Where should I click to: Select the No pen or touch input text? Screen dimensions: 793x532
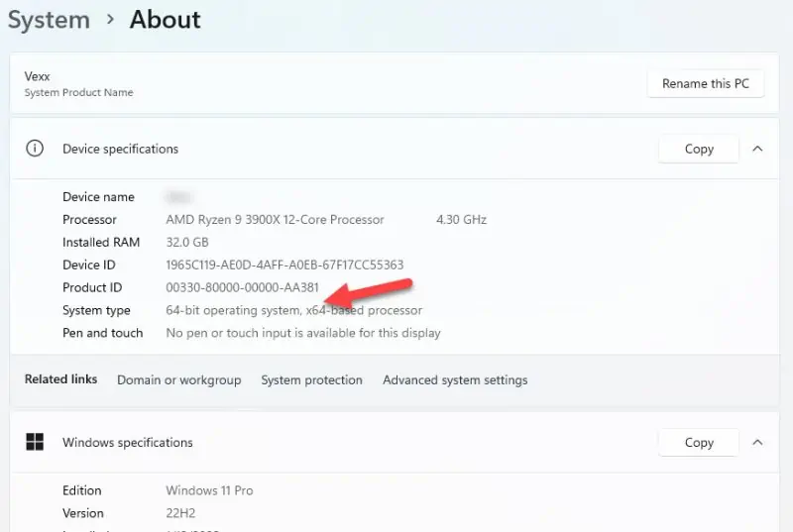(x=303, y=333)
